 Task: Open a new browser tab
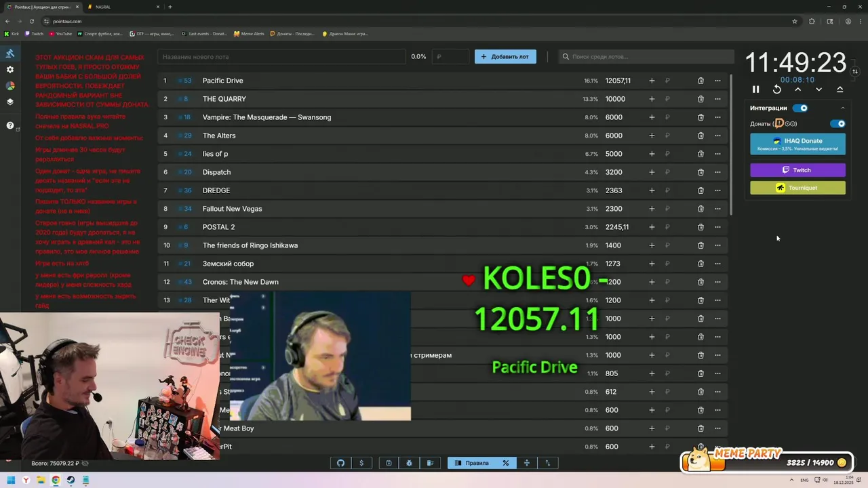click(170, 7)
